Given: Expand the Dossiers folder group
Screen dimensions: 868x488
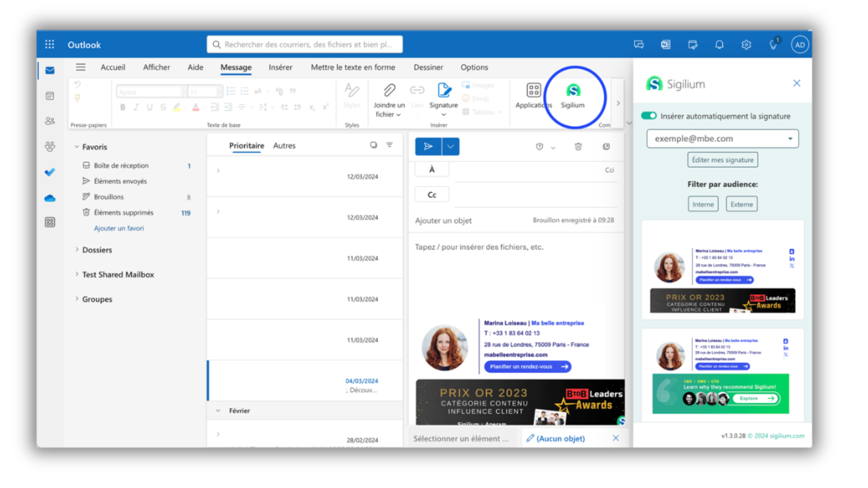Looking at the screenshot, I should click(x=97, y=250).
